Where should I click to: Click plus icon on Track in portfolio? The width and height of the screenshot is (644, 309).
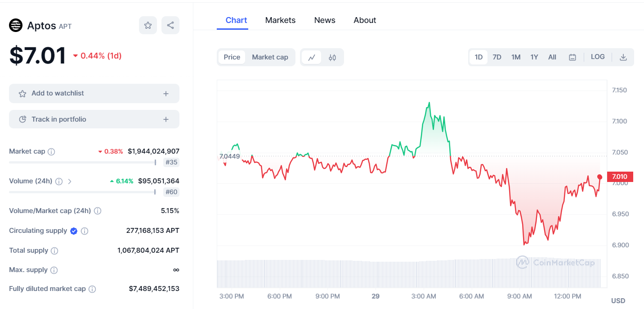(166, 119)
